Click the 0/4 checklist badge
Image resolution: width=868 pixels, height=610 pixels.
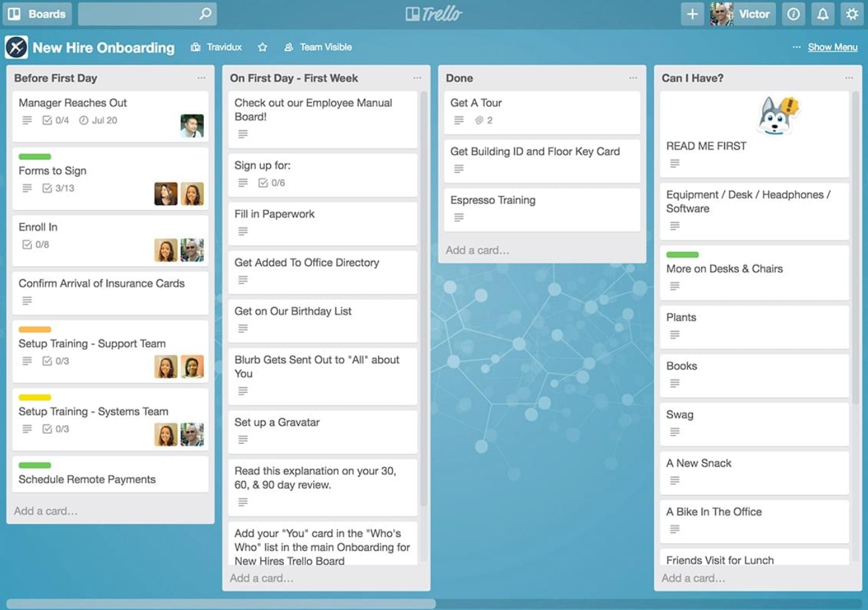56,121
